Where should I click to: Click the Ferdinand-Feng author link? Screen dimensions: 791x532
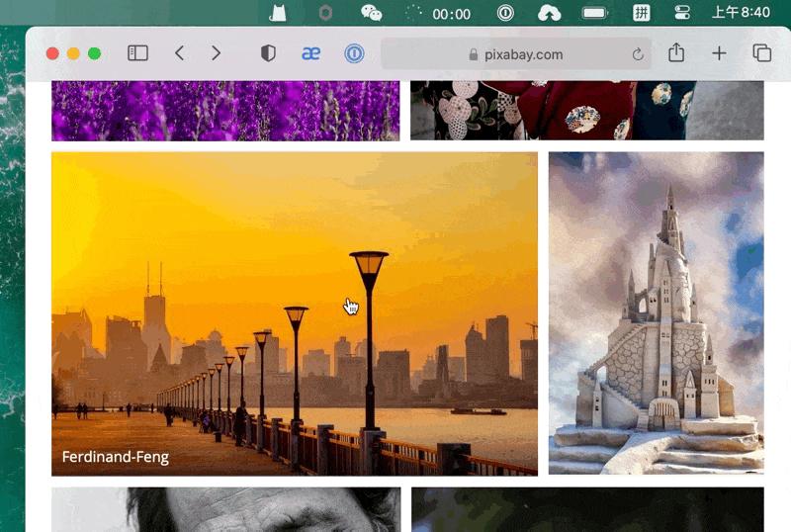click(x=115, y=457)
